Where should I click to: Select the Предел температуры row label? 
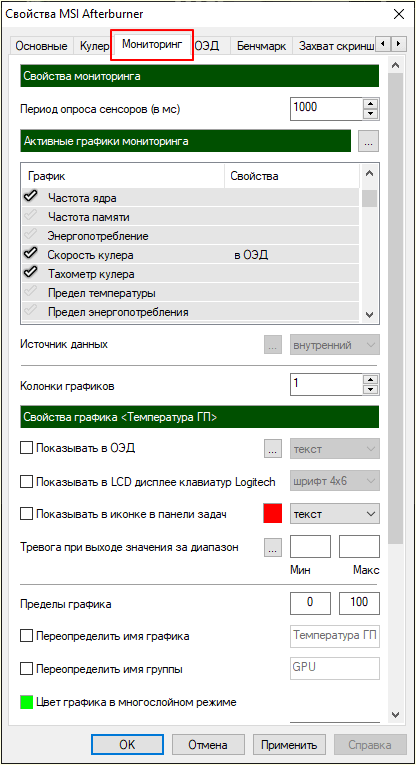(101, 293)
